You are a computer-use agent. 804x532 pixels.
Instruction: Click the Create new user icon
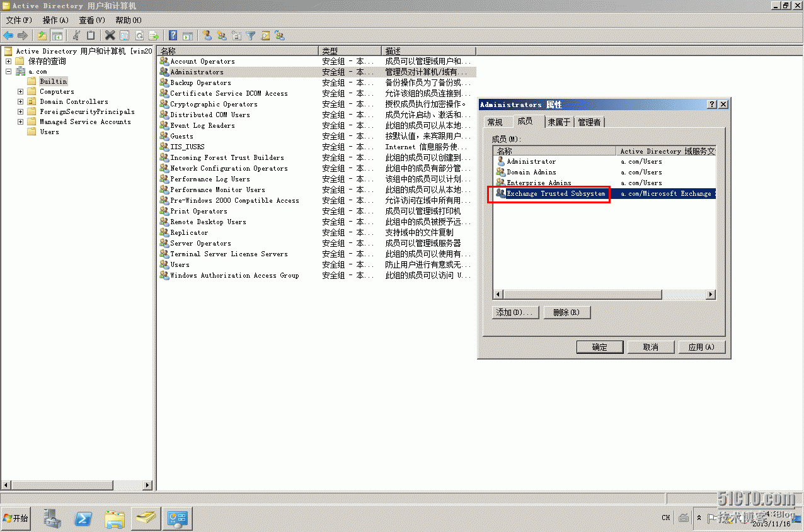coord(207,36)
